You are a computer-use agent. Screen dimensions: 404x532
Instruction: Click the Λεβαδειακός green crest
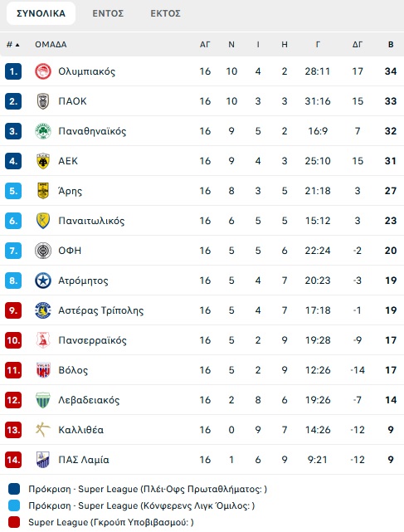[x=43, y=400]
